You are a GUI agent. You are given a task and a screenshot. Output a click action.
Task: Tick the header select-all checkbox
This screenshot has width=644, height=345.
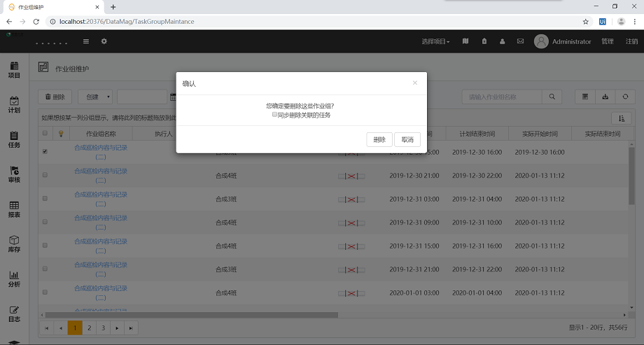click(x=45, y=133)
